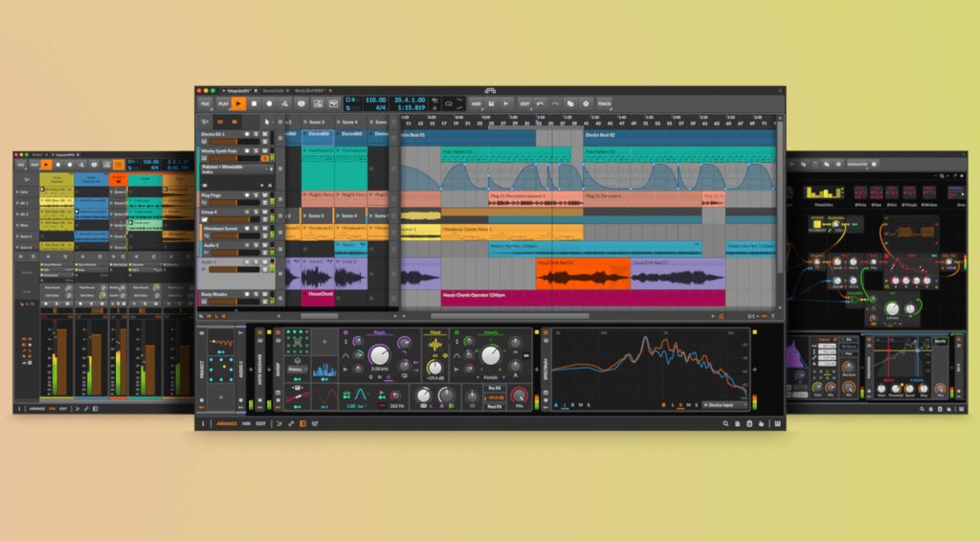This screenshot has height=541, width=980.
Task: Toggle the Spectrum device power button
Action: (546, 332)
